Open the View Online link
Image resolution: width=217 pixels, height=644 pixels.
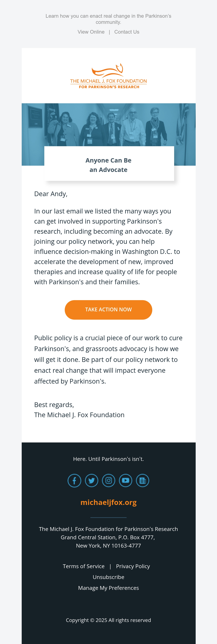[x=91, y=32]
